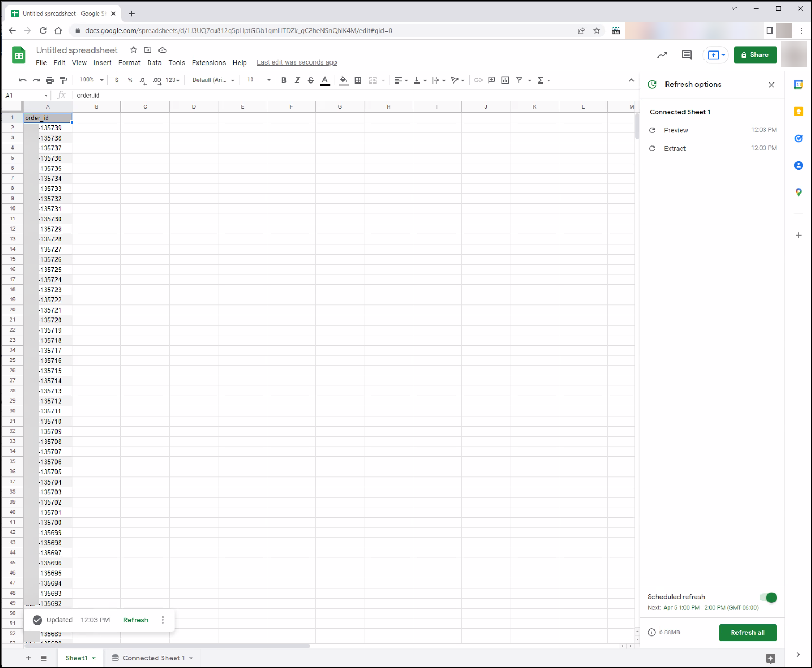Open Google Calendar side panel icon

click(798, 85)
